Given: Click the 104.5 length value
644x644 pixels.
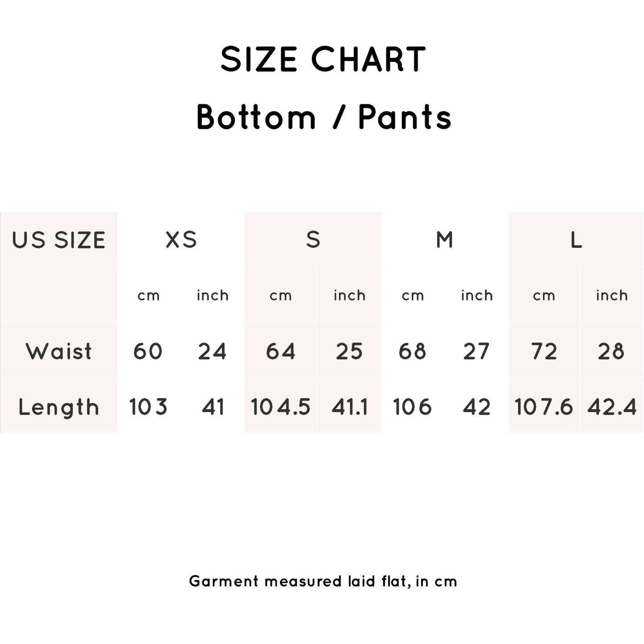Looking at the screenshot, I should click(x=281, y=407).
